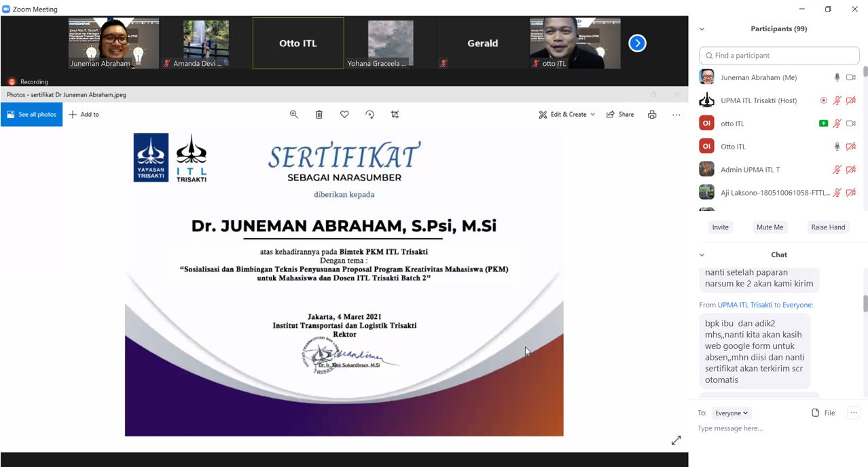Toggle UPMA ITL Trisakti (Host) camera-off icon
Viewport: 868px width, 467px height.
pyautogui.click(x=851, y=100)
